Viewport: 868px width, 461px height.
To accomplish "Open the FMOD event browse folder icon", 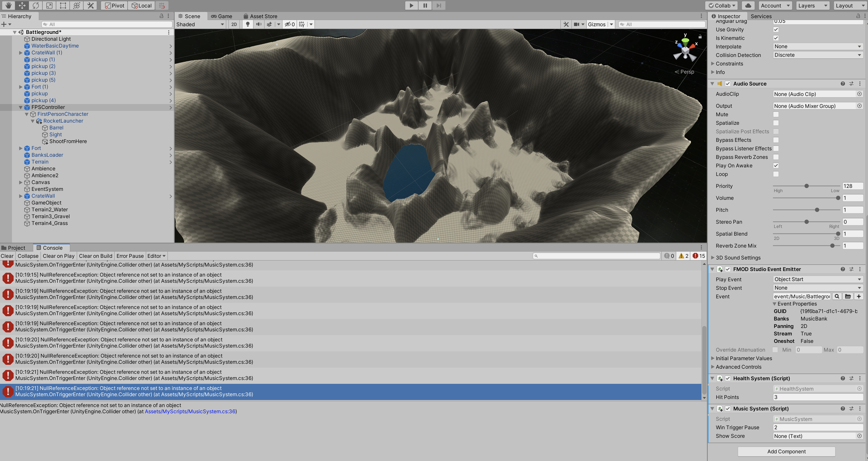I will pos(848,296).
